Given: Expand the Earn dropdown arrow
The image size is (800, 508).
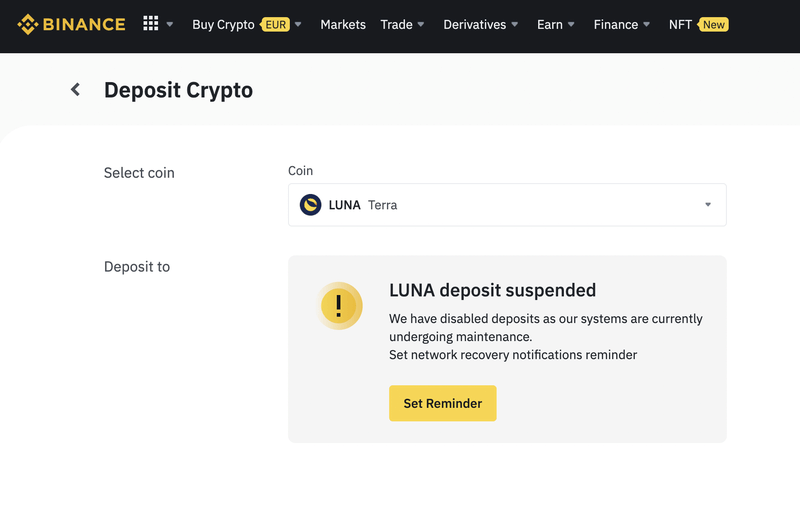Looking at the screenshot, I should tap(571, 24).
